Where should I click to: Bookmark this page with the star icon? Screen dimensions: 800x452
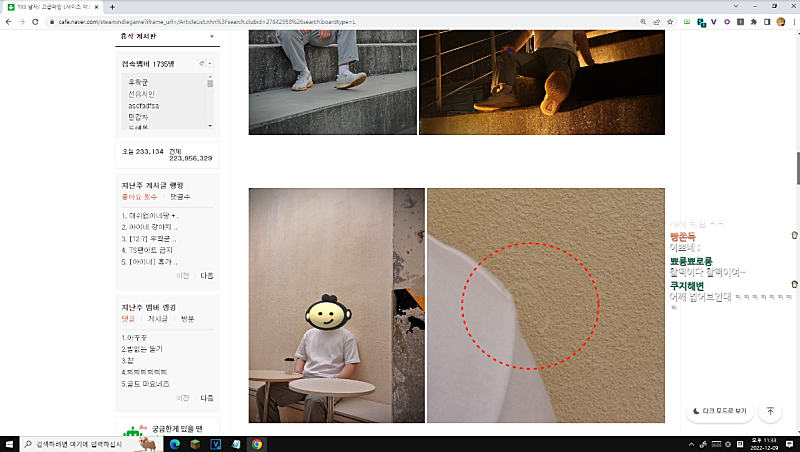click(x=670, y=22)
